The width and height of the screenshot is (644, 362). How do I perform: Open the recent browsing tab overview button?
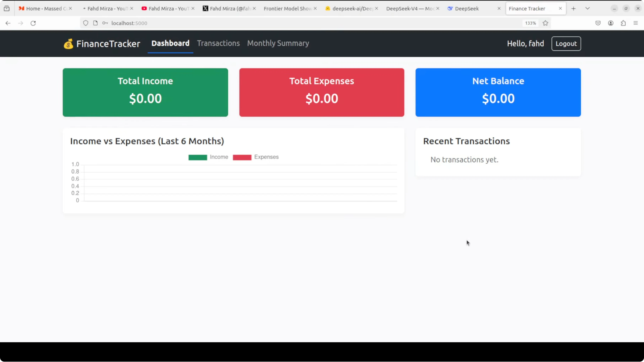[7, 9]
